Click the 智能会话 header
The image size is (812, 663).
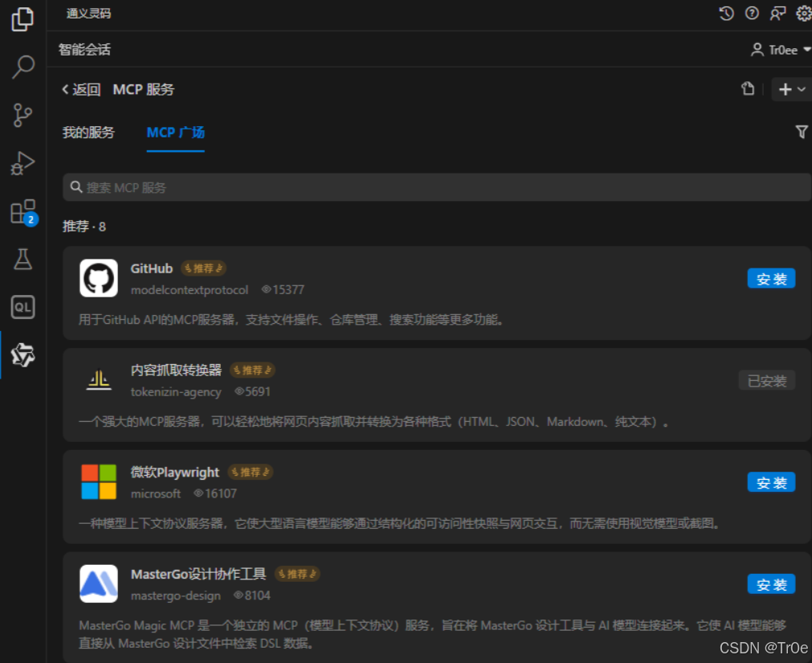click(x=84, y=50)
